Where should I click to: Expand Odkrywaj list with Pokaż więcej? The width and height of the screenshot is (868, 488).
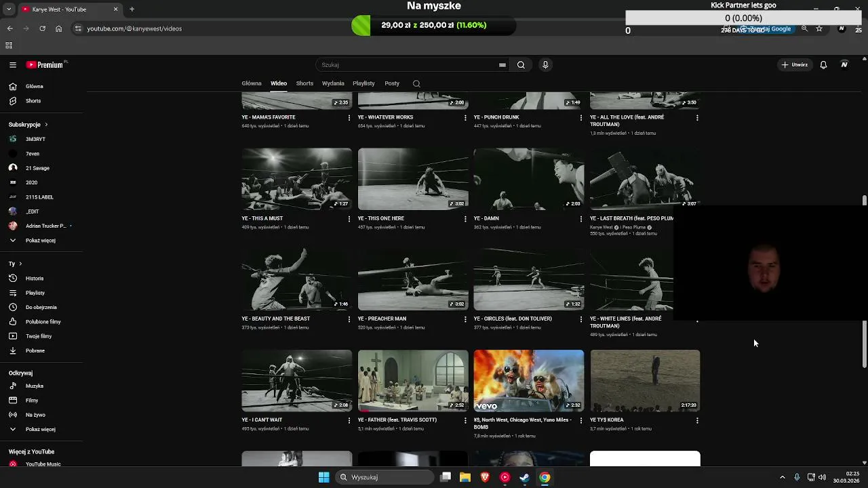(x=41, y=429)
